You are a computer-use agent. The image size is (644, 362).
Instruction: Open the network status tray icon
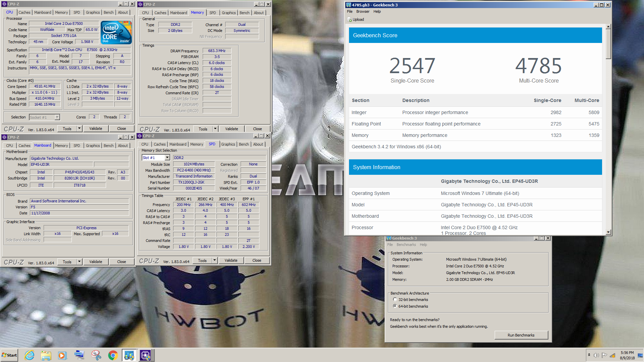pyautogui.click(x=612, y=355)
